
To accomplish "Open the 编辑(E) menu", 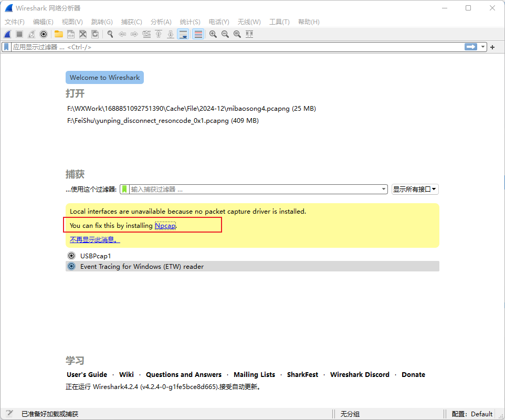I will tap(43, 22).
